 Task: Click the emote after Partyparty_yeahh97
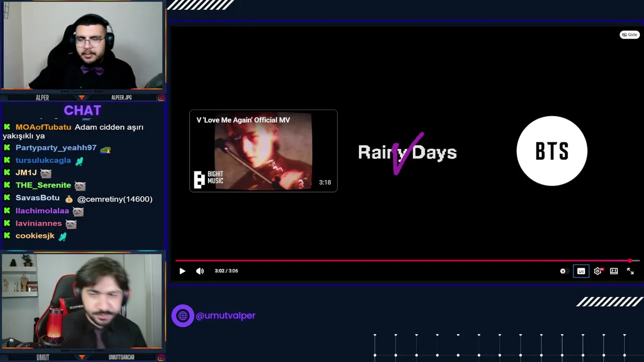pos(105,149)
